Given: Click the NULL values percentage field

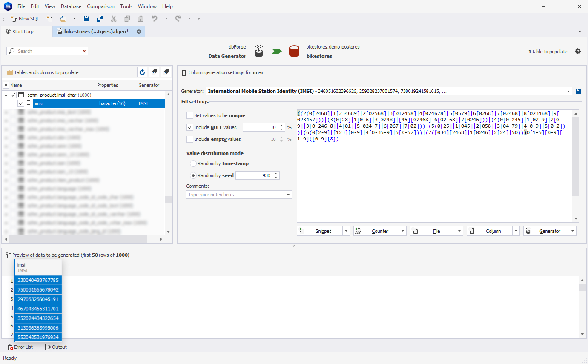Looking at the screenshot, I should (261, 127).
